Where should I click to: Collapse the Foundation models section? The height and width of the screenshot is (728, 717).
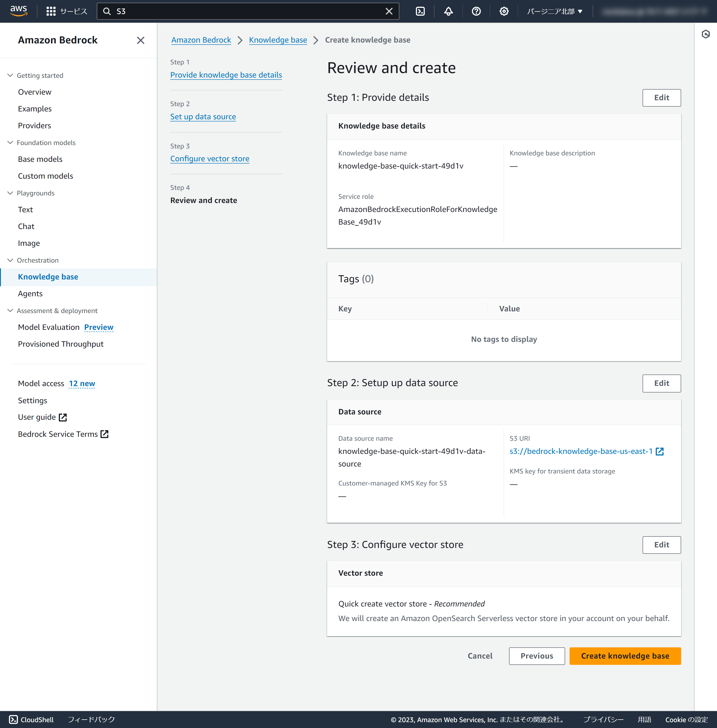coord(10,143)
